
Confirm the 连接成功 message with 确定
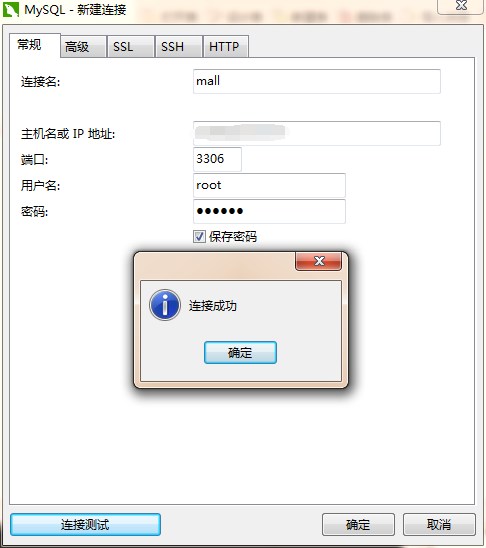pyautogui.click(x=240, y=353)
